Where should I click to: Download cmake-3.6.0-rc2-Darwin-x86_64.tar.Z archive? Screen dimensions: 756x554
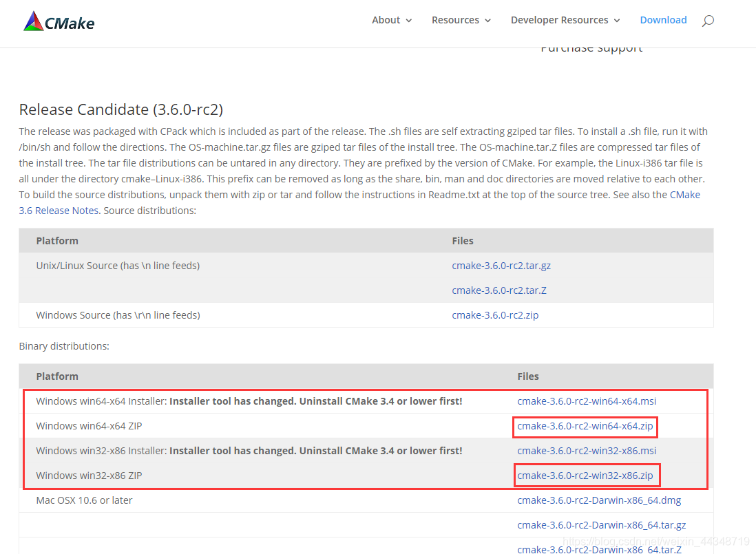[x=599, y=548]
